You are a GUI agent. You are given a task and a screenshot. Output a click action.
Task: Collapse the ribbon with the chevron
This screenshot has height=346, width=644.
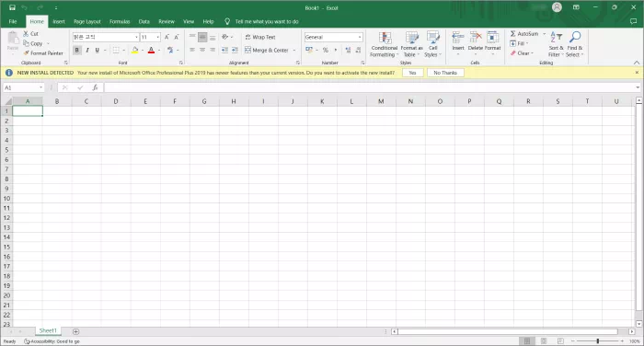[x=637, y=63]
